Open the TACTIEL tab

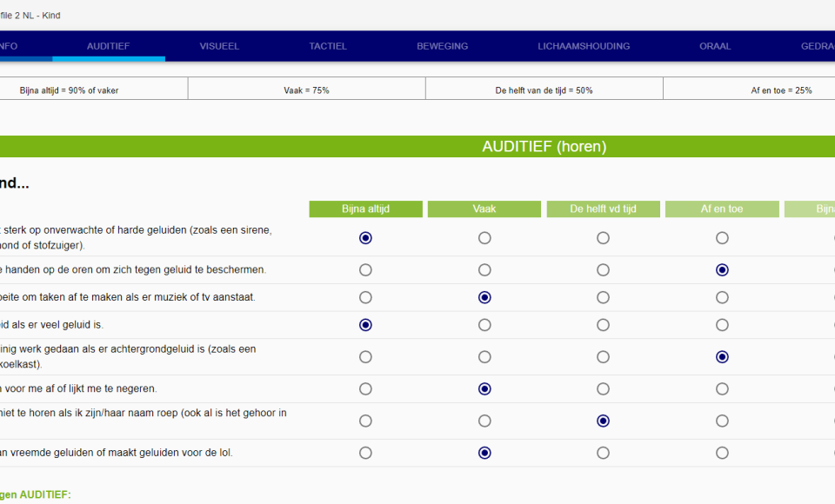click(328, 46)
